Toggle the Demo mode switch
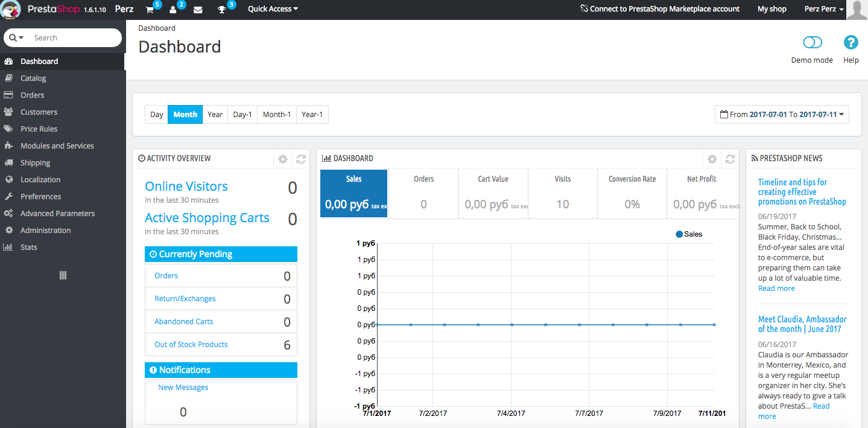This screenshot has height=428, width=868. (813, 42)
